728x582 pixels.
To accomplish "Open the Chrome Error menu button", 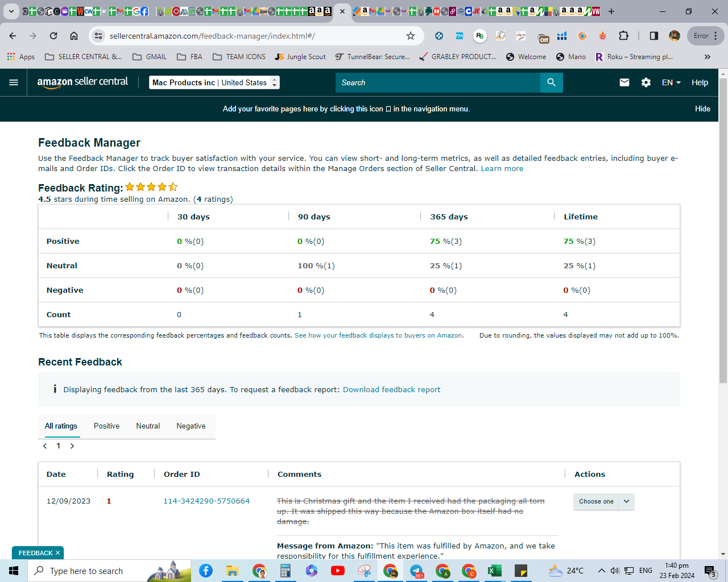I will pos(706,36).
